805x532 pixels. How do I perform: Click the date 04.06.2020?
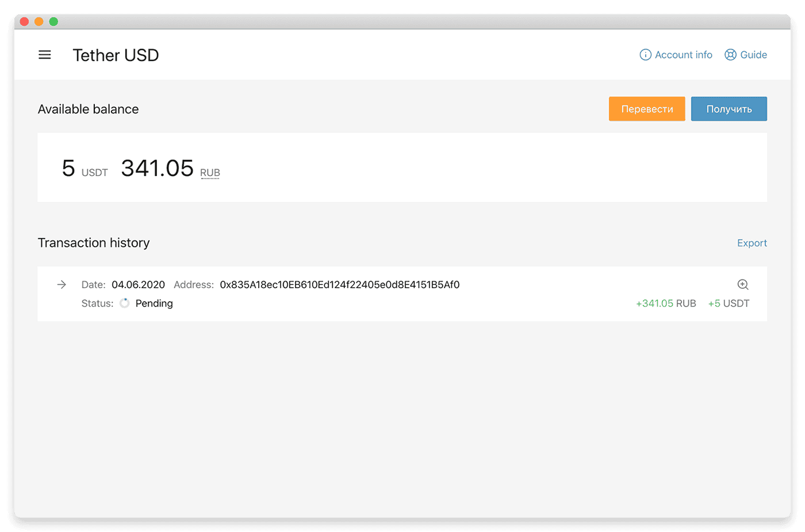pos(138,285)
